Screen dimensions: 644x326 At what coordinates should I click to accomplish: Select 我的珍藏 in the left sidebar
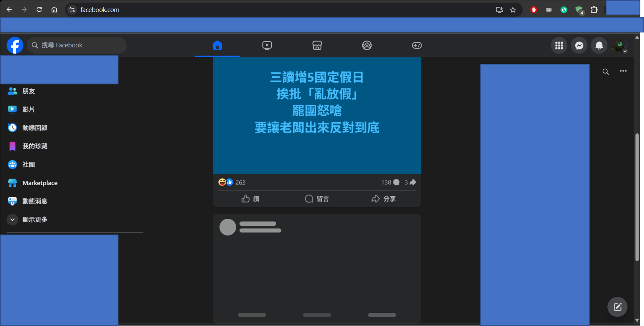click(35, 146)
